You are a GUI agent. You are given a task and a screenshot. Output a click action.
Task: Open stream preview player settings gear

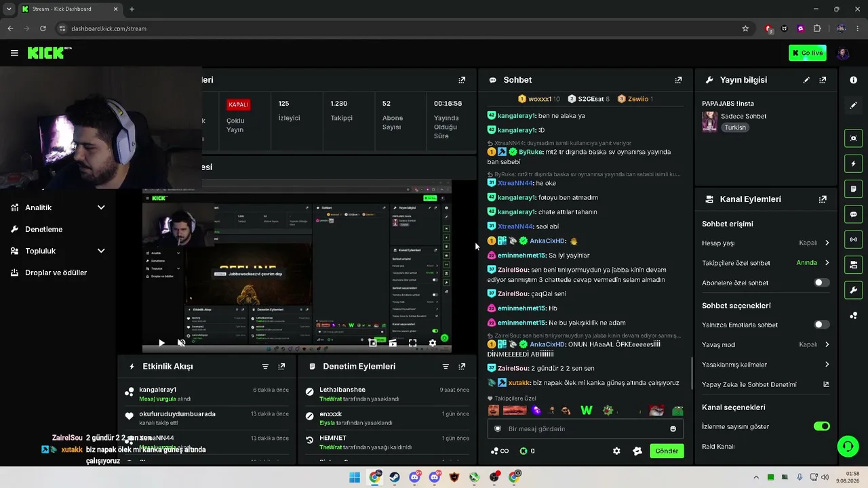point(433,343)
